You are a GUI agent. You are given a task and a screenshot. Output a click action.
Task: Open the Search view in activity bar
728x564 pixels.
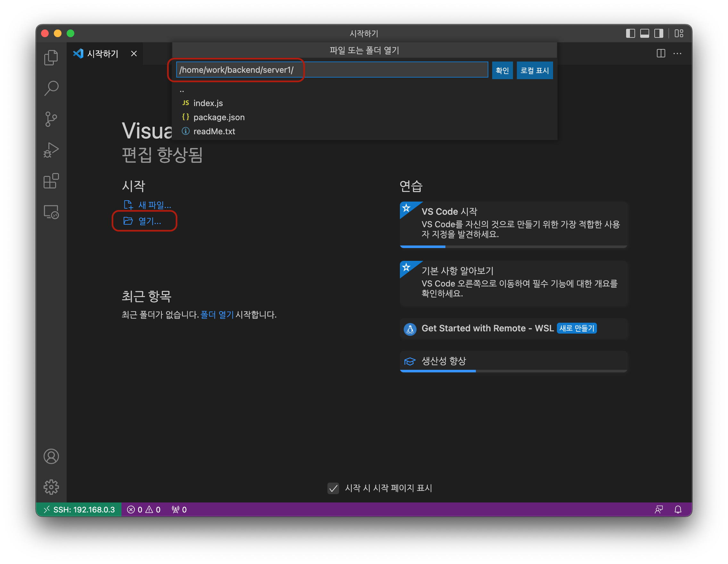(x=51, y=88)
